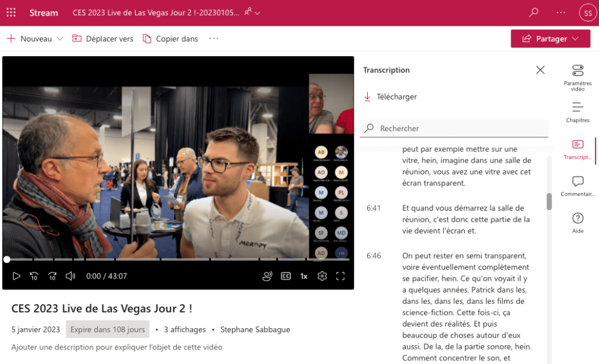Click the Rechercher transcript search field
599x364 pixels.
coord(457,128)
